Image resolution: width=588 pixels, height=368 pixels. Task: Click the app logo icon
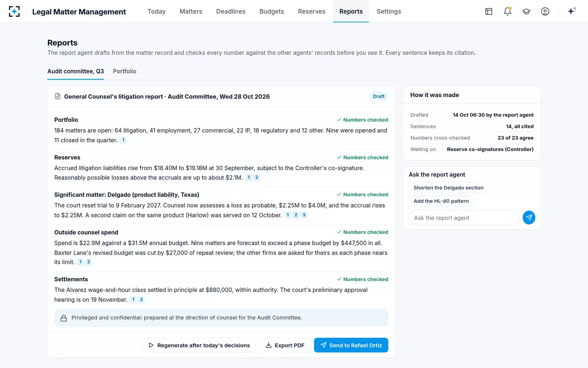pos(14,11)
